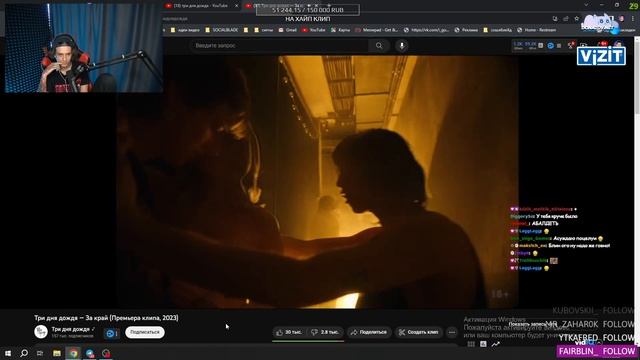Screen dimensions: 640x360
Task: Open the YouTube bookmark
Action: (314, 30)
